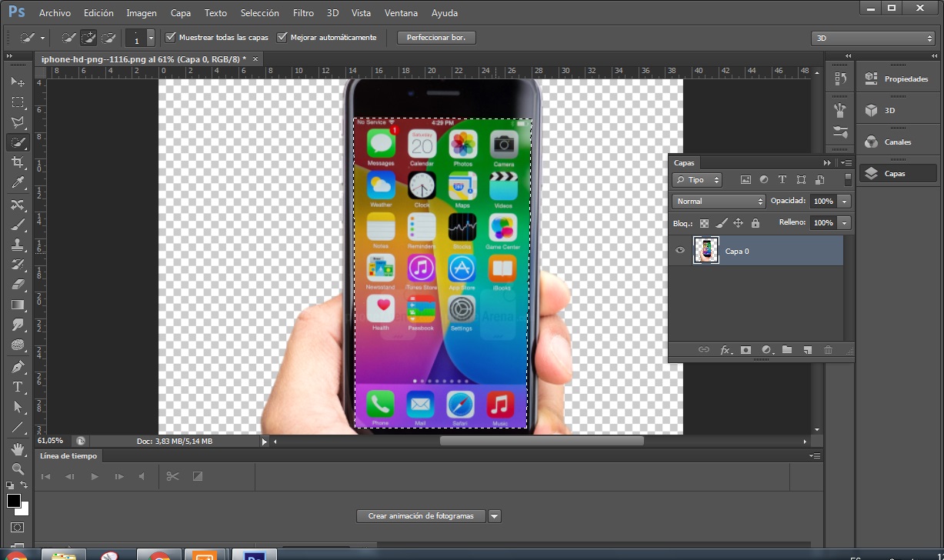Create a new layer group folder
This screenshot has width=944, height=560.
[x=786, y=350]
